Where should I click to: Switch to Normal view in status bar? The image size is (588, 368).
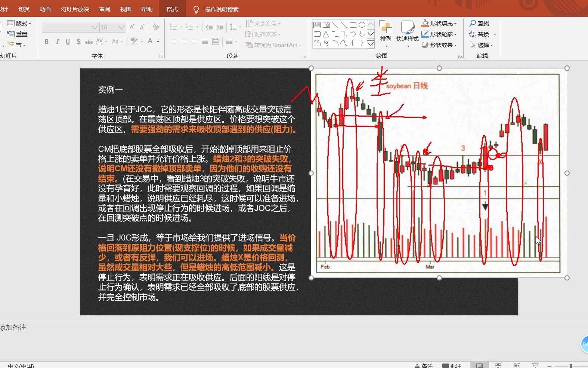pyautogui.click(x=479, y=365)
